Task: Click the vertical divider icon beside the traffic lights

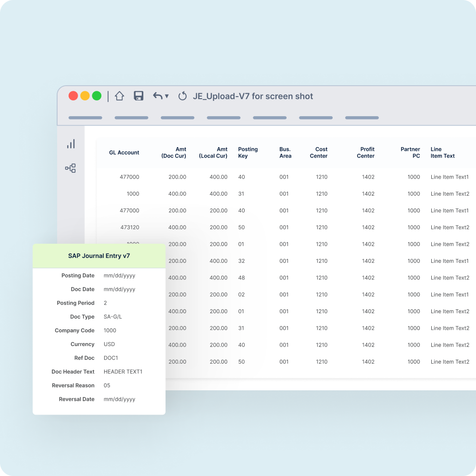Action: (108, 96)
